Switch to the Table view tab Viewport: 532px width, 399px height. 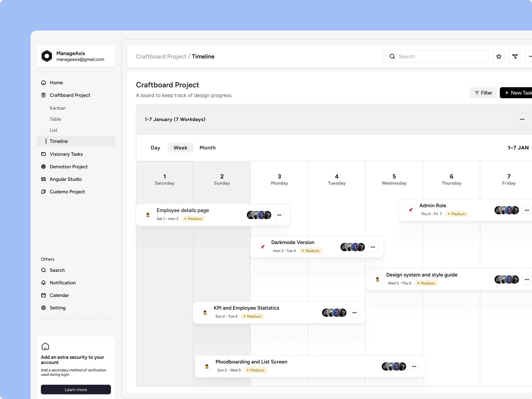[55, 119]
